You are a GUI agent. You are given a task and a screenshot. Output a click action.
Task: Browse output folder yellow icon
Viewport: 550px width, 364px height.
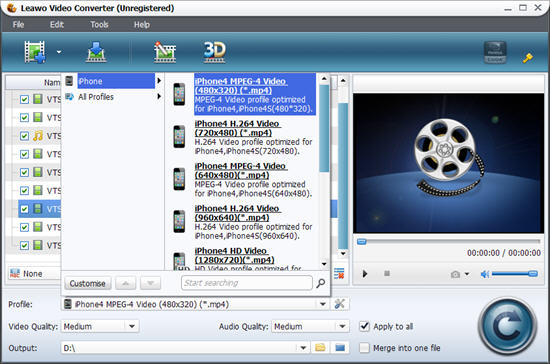pos(320,348)
